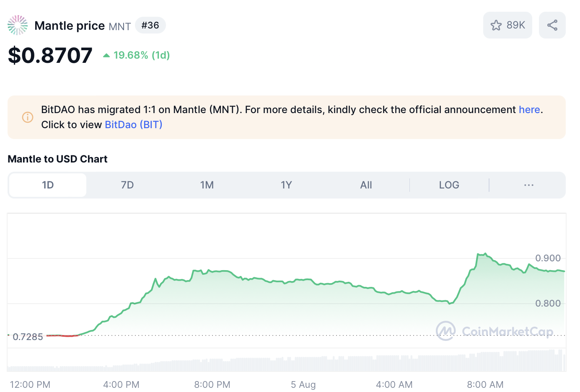Click the 12:00 PM time axis label
The height and width of the screenshot is (392, 580).
pyautogui.click(x=30, y=384)
